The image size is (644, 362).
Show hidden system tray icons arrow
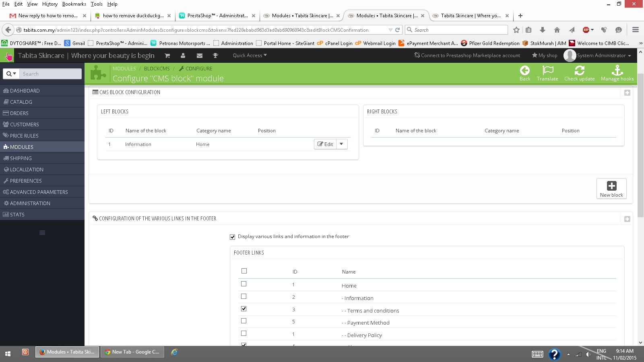[x=568, y=354]
